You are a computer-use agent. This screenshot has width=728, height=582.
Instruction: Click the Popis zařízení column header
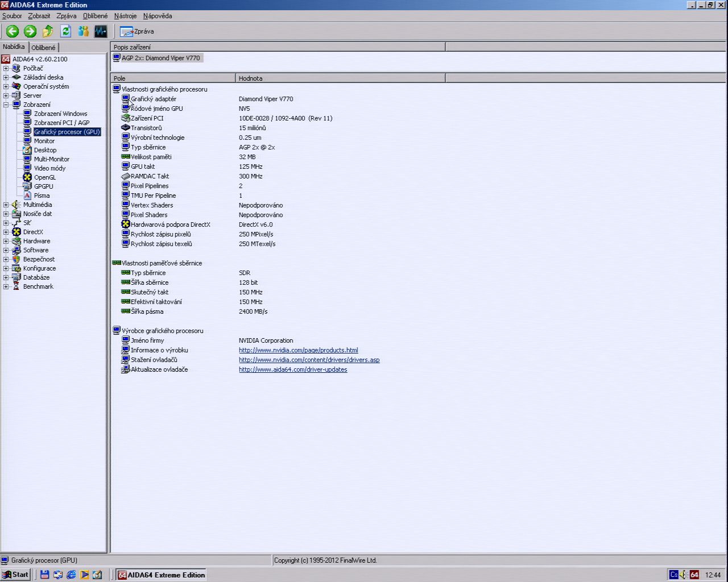coord(278,47)
